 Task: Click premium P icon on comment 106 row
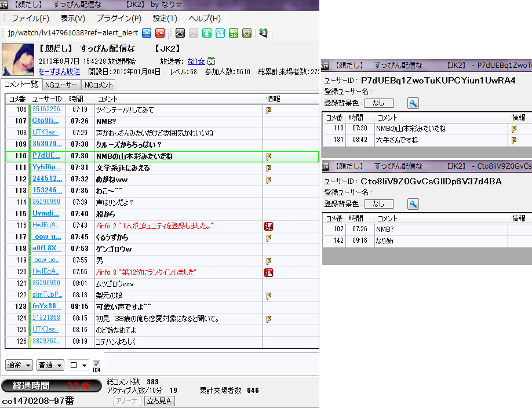pos(269,110)
